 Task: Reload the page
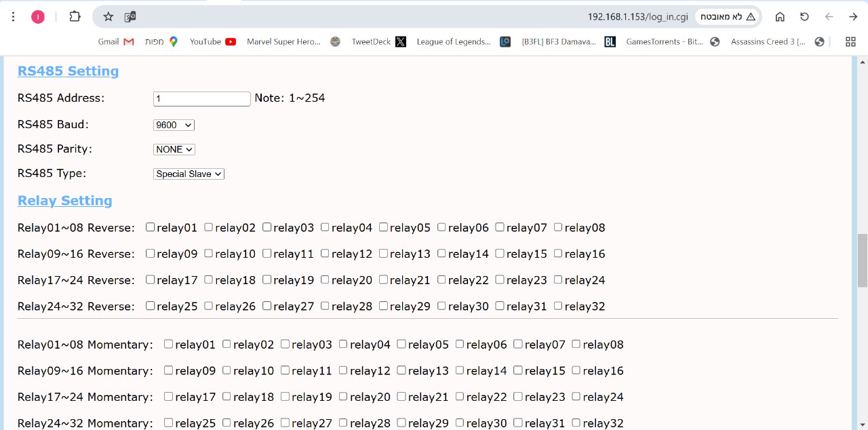tap(804, 17)
